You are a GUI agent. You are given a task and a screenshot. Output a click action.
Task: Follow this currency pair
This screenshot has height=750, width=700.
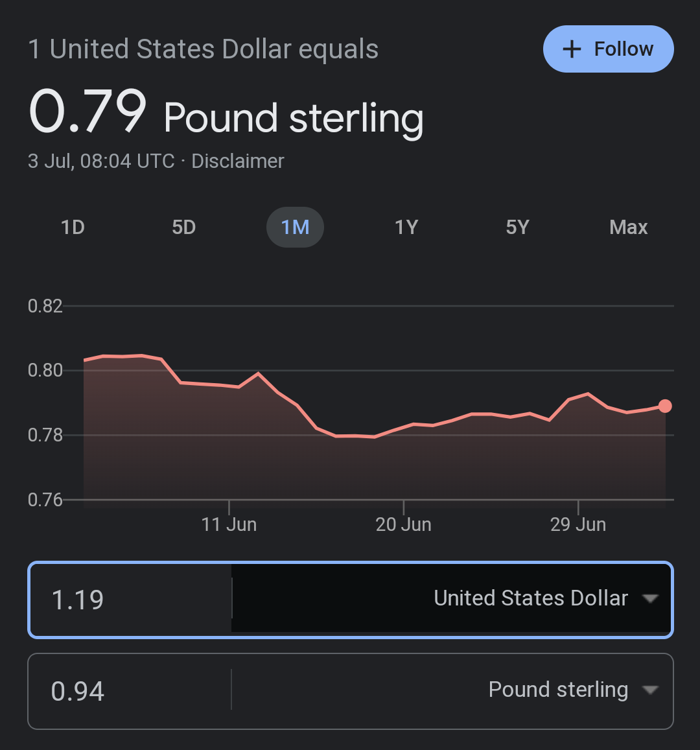click(x=608, y=49)
